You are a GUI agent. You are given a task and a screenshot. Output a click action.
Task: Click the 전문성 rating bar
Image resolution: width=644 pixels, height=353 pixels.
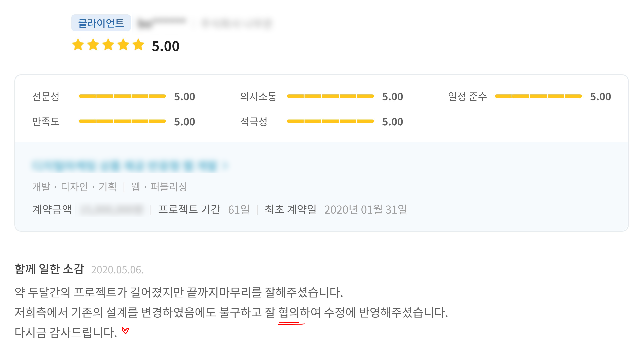122,96
